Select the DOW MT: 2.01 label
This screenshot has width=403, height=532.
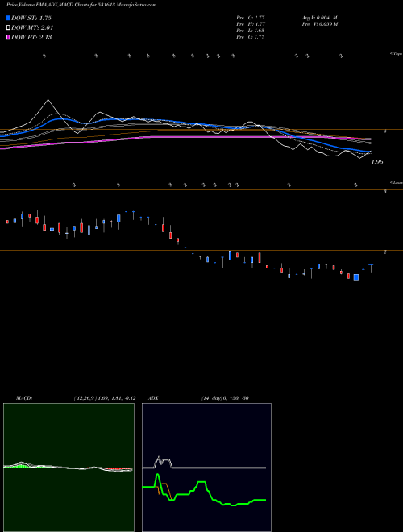point(32,27)
